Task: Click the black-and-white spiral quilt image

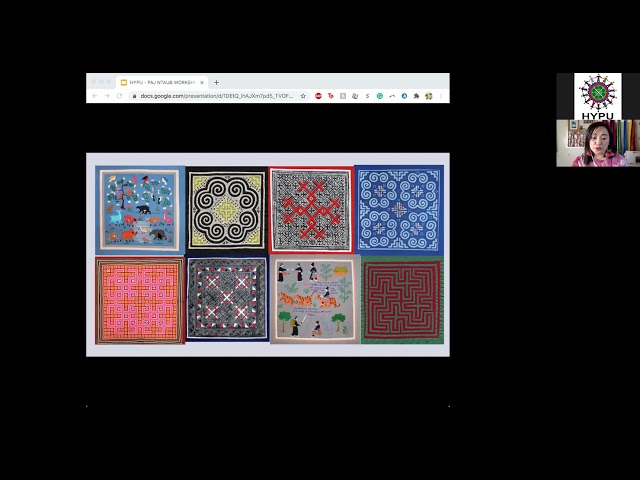Action: [x=227, y=210]
